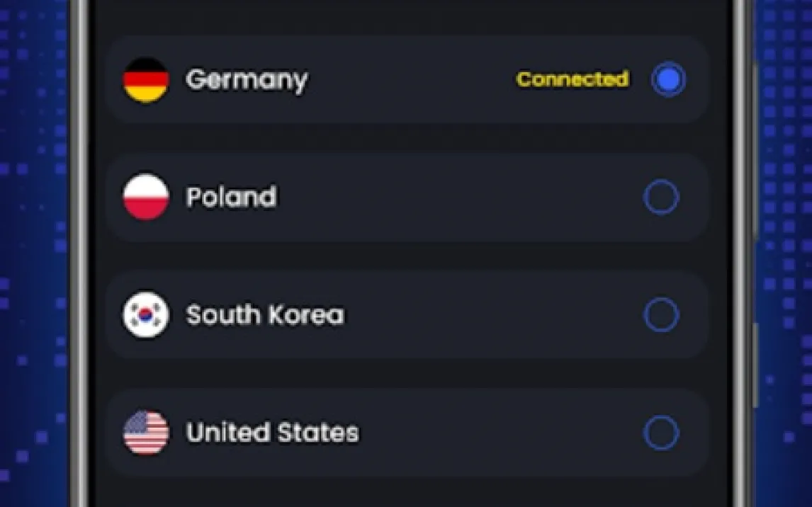812x507 pixels.
Task: Click the South Korea flag icon
Action: click(x=146, y=315)
